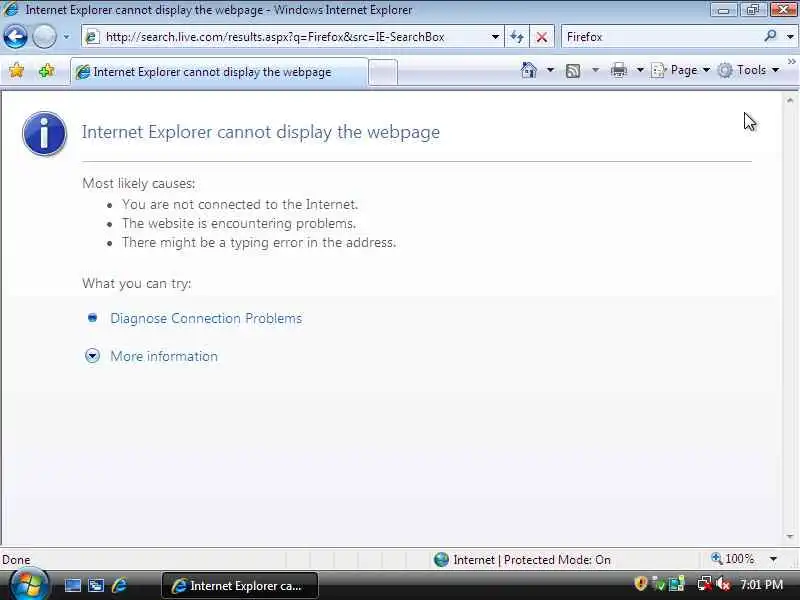Viewport: 800px width, 600px height.
Task: Click the greyed Forward navigation button
Action: point(44,37)
